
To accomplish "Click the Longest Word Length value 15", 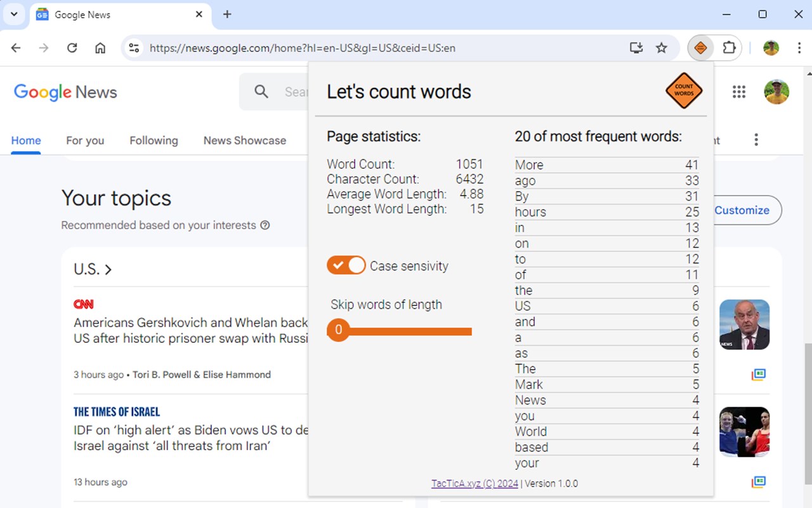I will coord(476,209).
